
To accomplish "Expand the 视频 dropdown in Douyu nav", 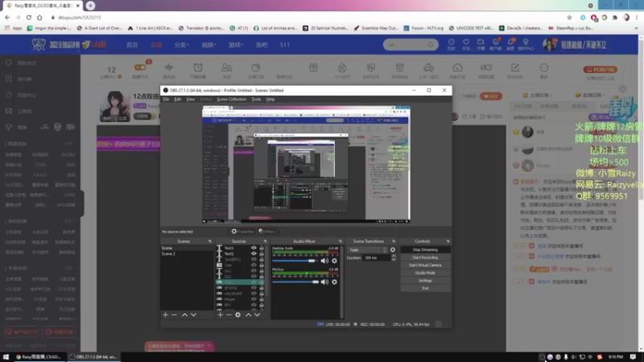I will (x=208, y=45).
